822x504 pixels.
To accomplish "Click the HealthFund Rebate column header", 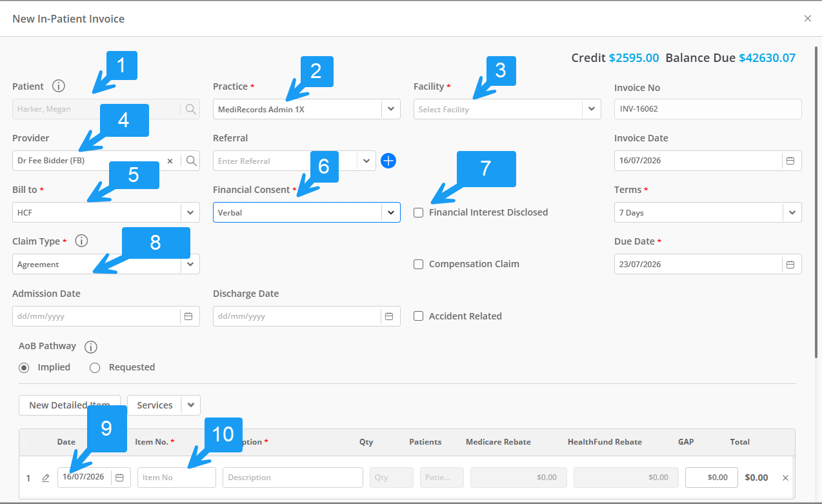I will tap(605, 442).
